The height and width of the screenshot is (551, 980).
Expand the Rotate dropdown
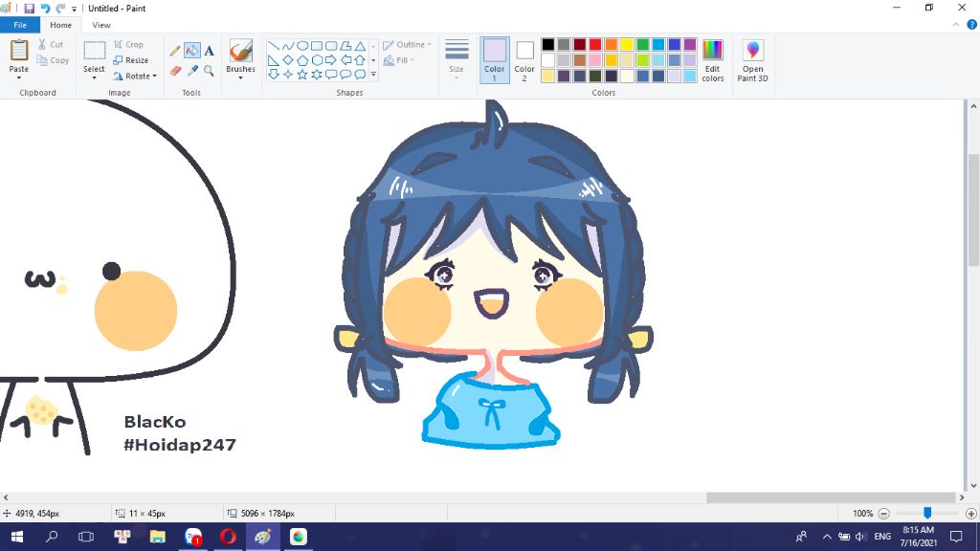[x=154, y=77]
